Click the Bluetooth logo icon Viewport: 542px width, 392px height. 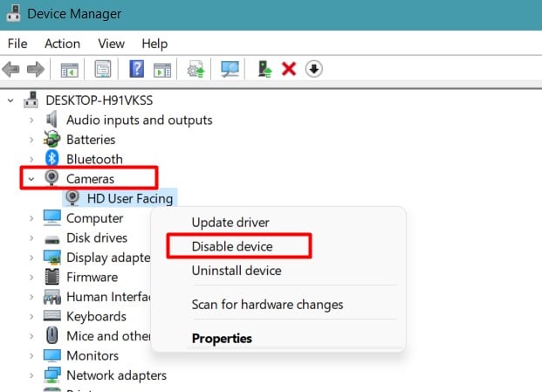[51, 158]
